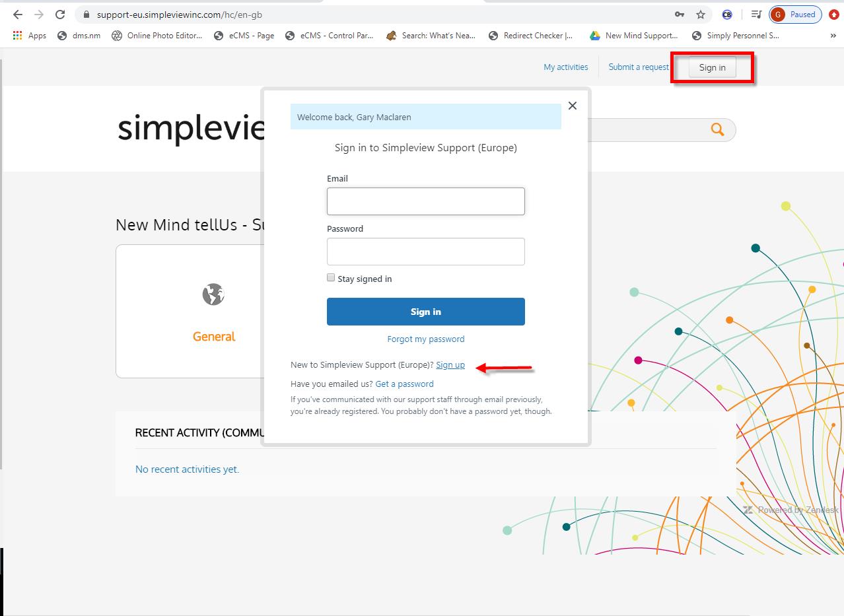Close the sign-in dialog
This screenshot has width=844, height=616.
[x=573, y=106]
